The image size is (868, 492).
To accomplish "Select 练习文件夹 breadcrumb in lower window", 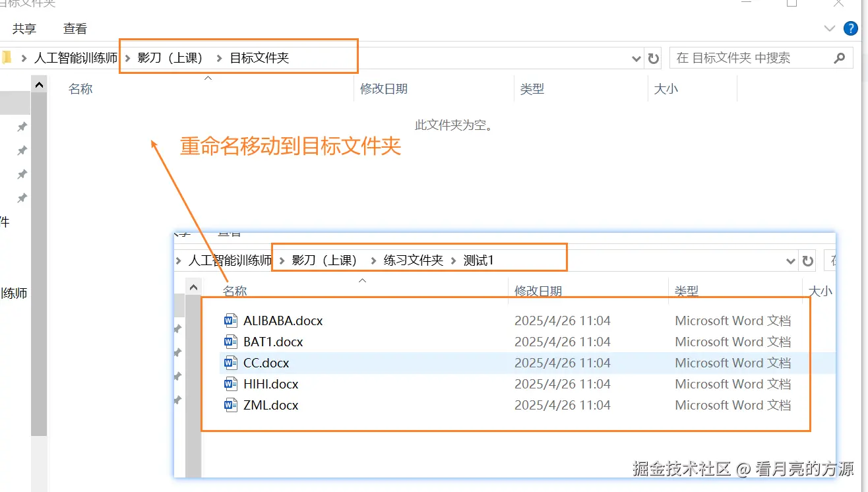I will tap(414, 261).
